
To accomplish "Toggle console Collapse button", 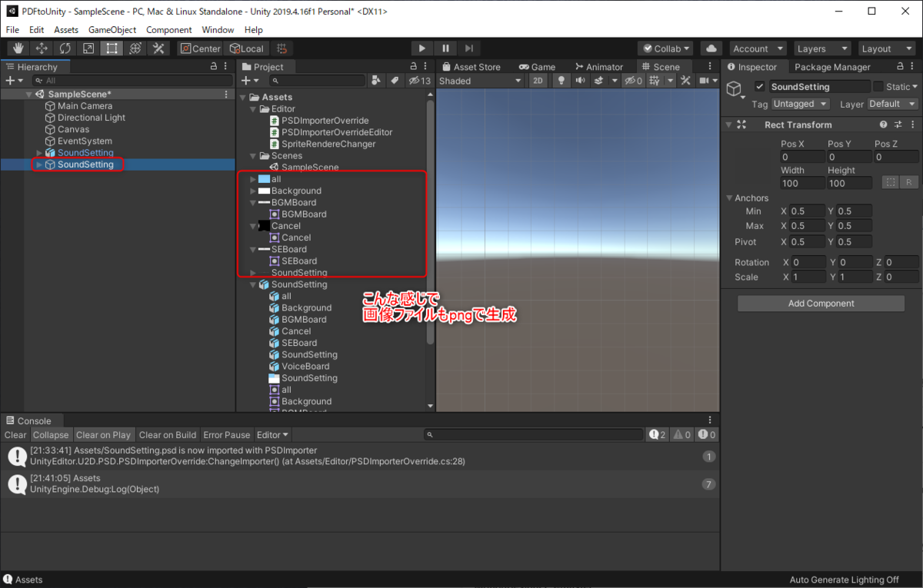I will pyautogui.click(x=51, y=435).
